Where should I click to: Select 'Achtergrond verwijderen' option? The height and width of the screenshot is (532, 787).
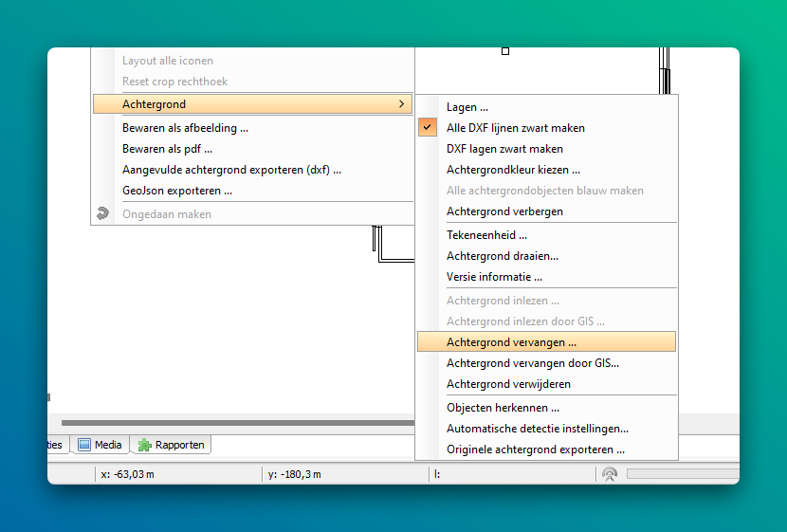[508, 384]
